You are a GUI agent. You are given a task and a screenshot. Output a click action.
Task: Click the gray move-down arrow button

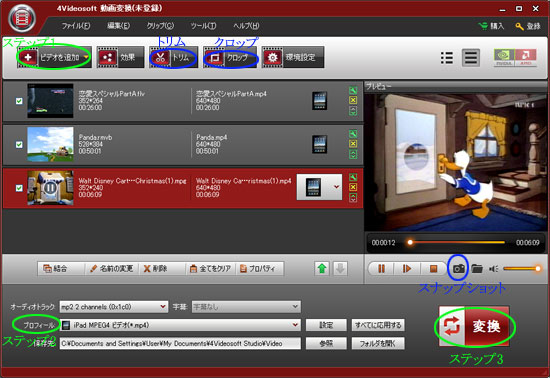(x=340, y=269)
